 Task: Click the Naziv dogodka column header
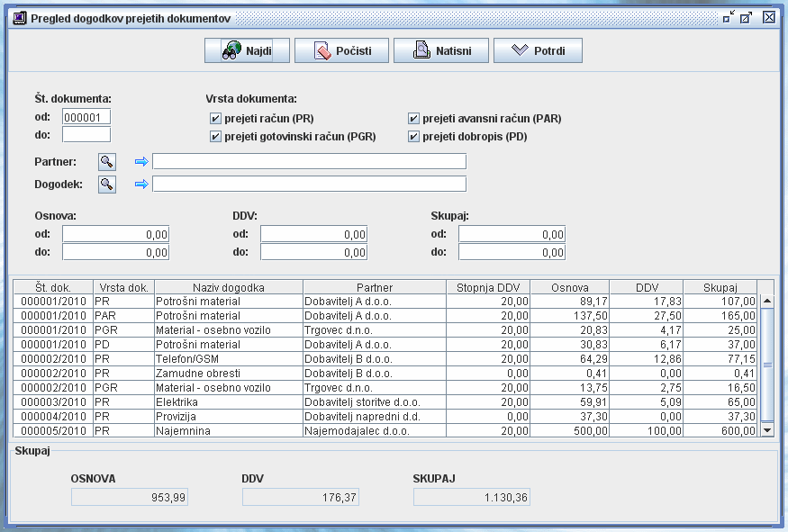coord(228,287)
